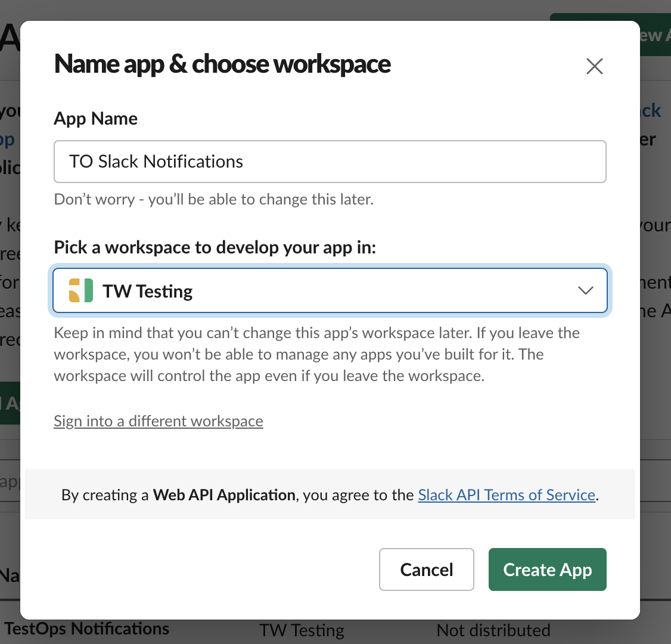671x644 pixels.
Task: Click the Name app & choose workspace heading
Action: [x=222, y=63]
